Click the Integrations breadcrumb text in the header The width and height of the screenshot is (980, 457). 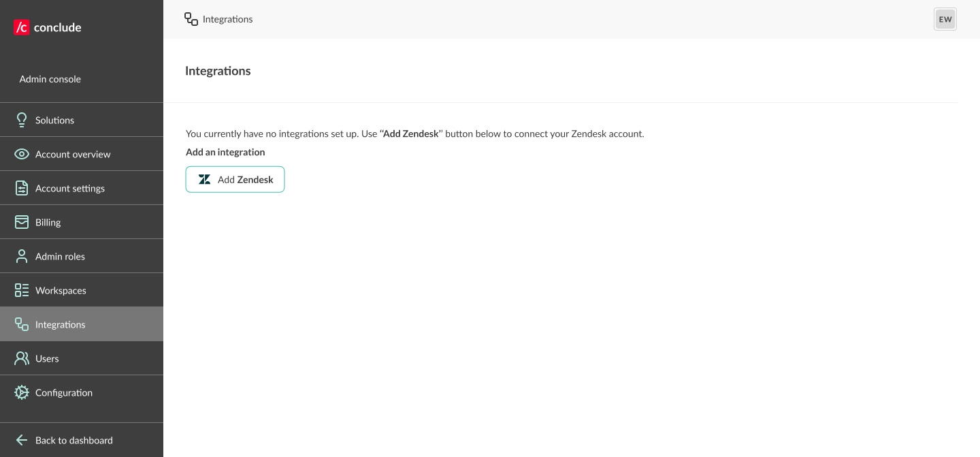click(x=227, y=19)
